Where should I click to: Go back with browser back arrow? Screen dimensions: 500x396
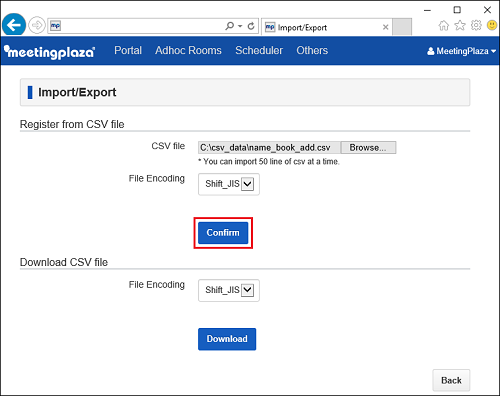14,25
